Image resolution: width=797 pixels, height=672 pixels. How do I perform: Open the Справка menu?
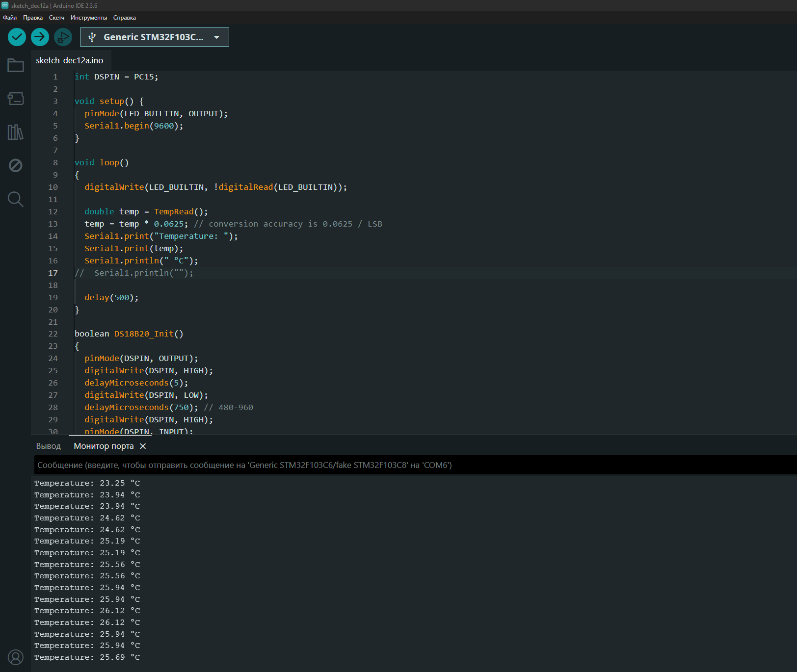point(124,18)
